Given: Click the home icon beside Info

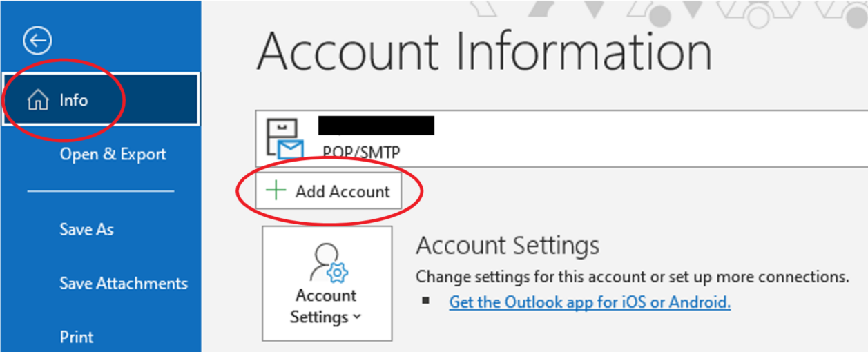Looking at the screenshot, I should point(37,101).
